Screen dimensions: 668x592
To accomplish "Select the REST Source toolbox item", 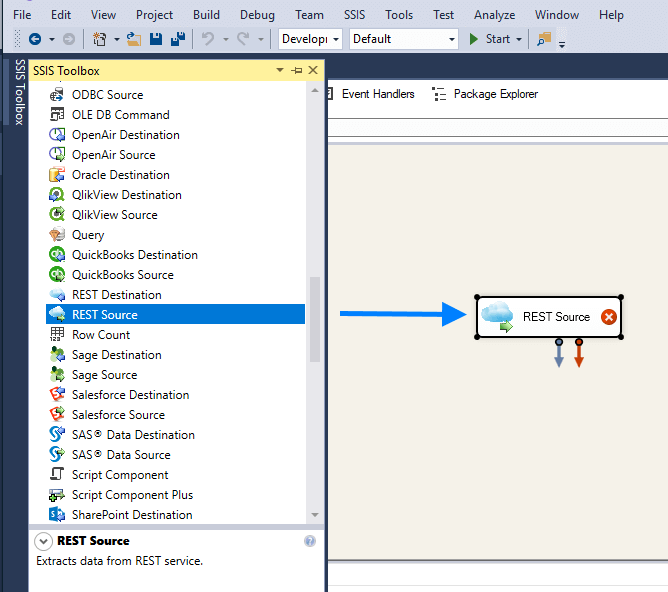I will 104,315.
